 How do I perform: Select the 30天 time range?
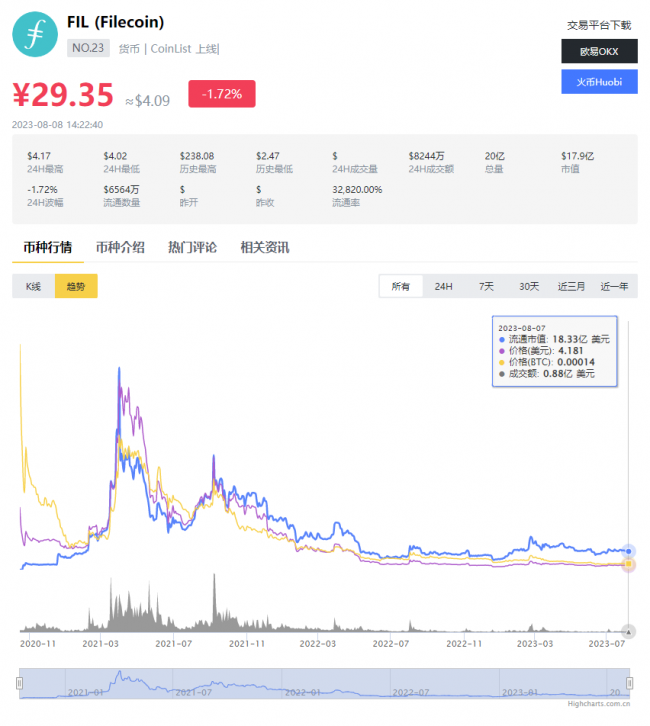(x=529, y=286)
